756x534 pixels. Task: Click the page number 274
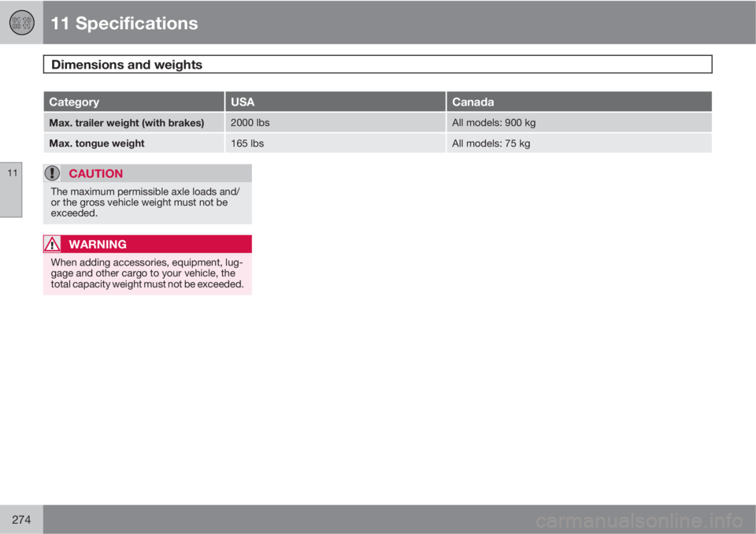pyautogui.click(x=21, y=518)
